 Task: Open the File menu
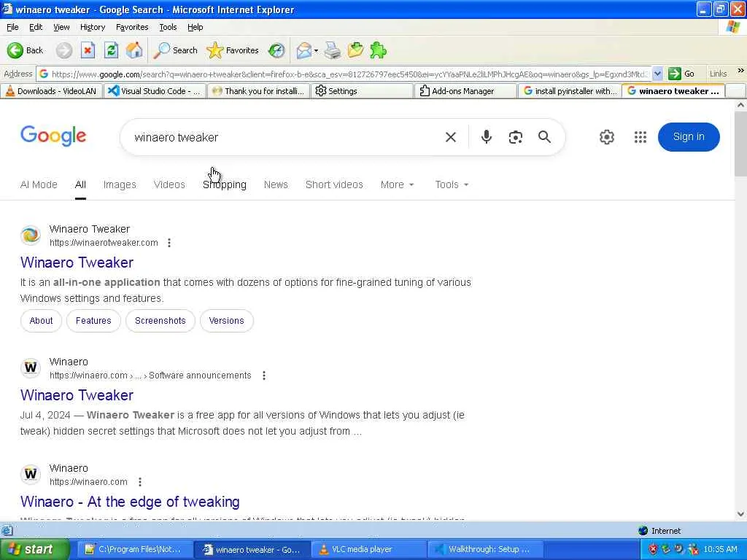click(12, 27)
